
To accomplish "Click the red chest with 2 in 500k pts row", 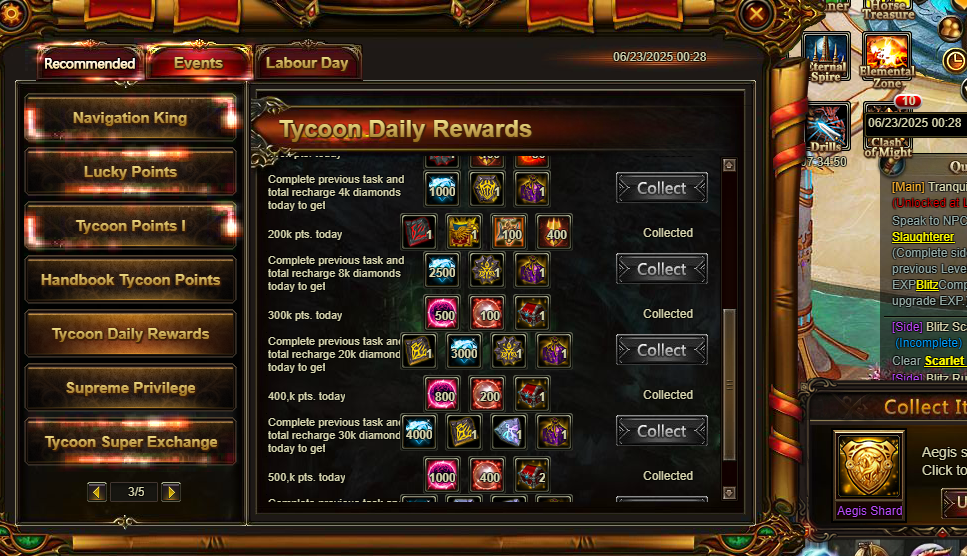I will (x=532, y=475).
